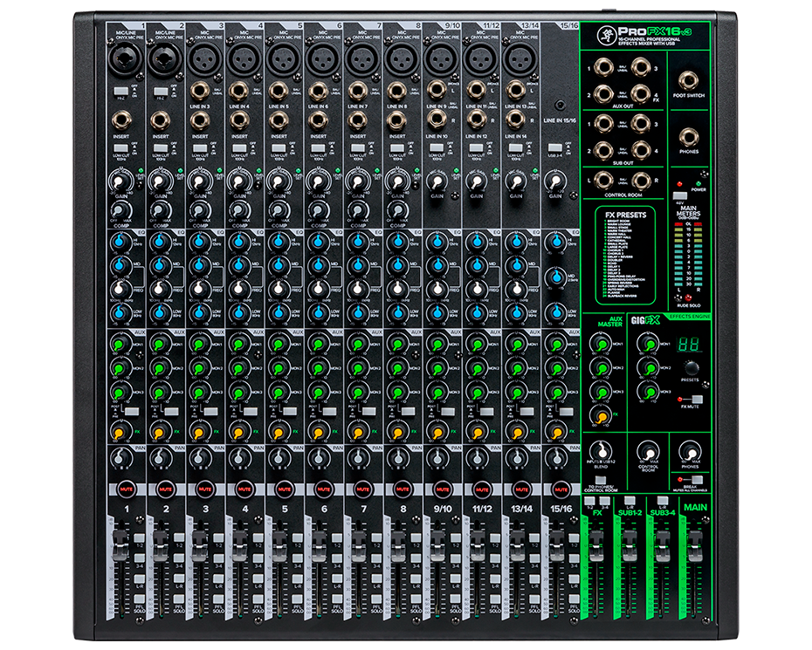812x650 pixels.
Task: Click the MAIN fader cap
Action: [x=694, y=545]
